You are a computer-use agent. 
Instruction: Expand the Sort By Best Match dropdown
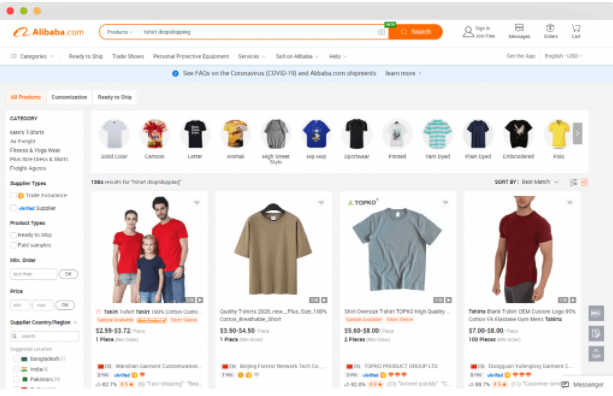pos(539,182)
